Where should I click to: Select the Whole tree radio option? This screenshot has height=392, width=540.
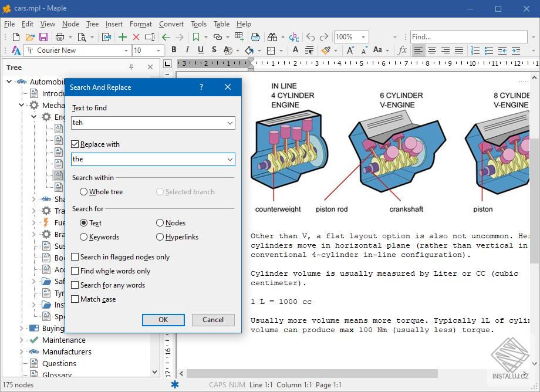pos(83,192)
